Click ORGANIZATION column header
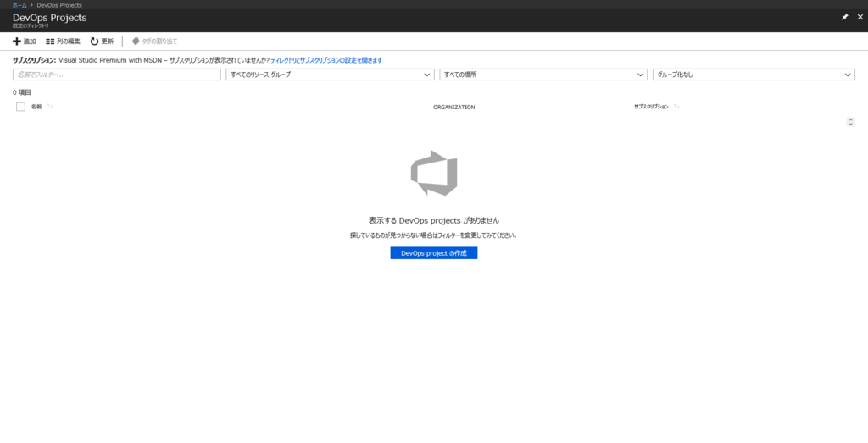Viewport: 868px width, 443px height. tap(454, 108)
